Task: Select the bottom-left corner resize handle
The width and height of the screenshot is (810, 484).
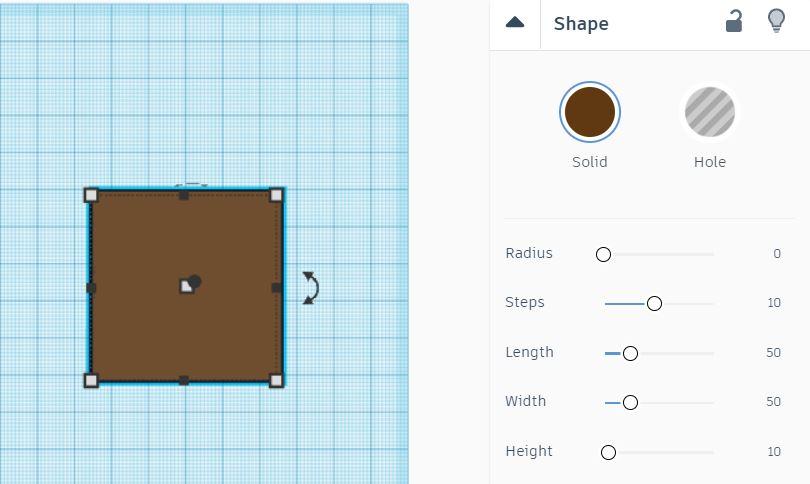Action: (91, 381)
